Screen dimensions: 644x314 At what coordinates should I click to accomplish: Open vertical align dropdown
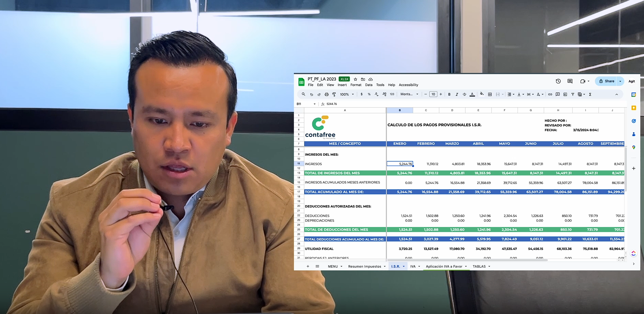[521, 95]
